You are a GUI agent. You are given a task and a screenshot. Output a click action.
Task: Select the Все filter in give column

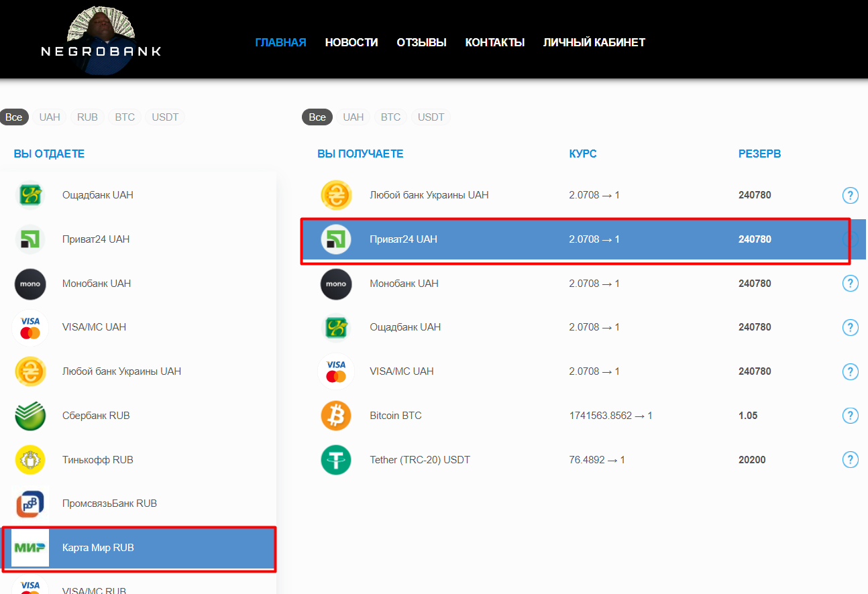[x=14, y=117]
